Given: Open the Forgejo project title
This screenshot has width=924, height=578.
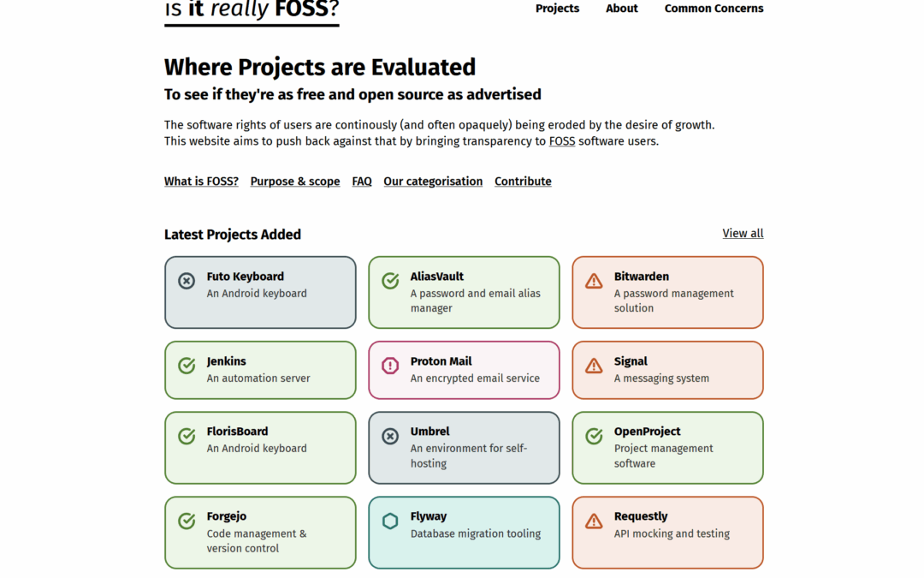Looking at the screenshot, I should [x=226, y=516].
